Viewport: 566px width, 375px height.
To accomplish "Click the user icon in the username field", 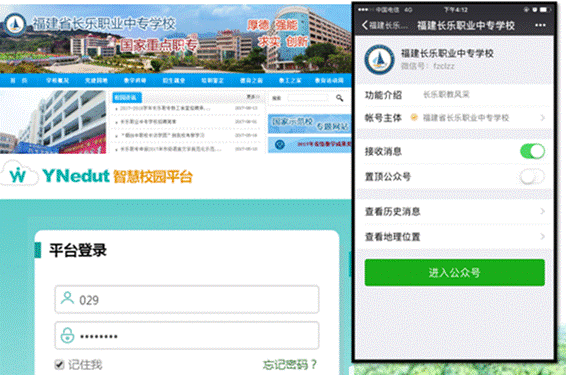I will pos(67,298).
